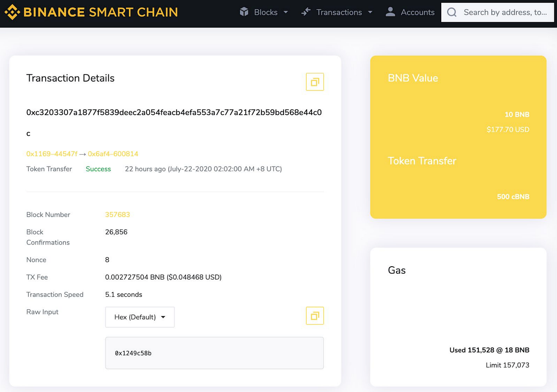The width and height of the screenshot is (557, 392).
Task: Click the Token Transfer type label under addresses
Action: (49, 169)
